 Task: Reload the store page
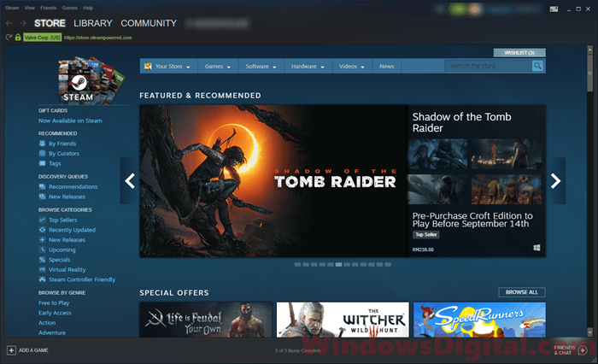tap(9, 38)
